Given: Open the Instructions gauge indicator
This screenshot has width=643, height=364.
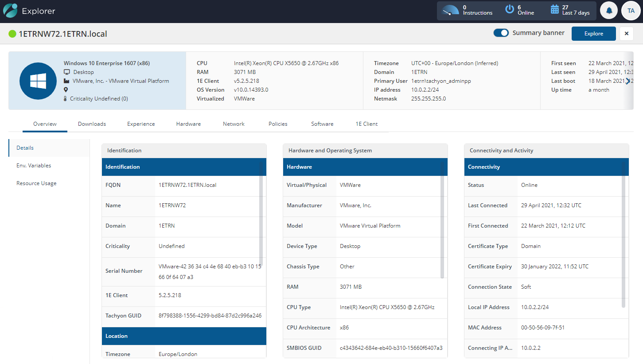Looking at the screenshot, I should [x=451, y=11].
